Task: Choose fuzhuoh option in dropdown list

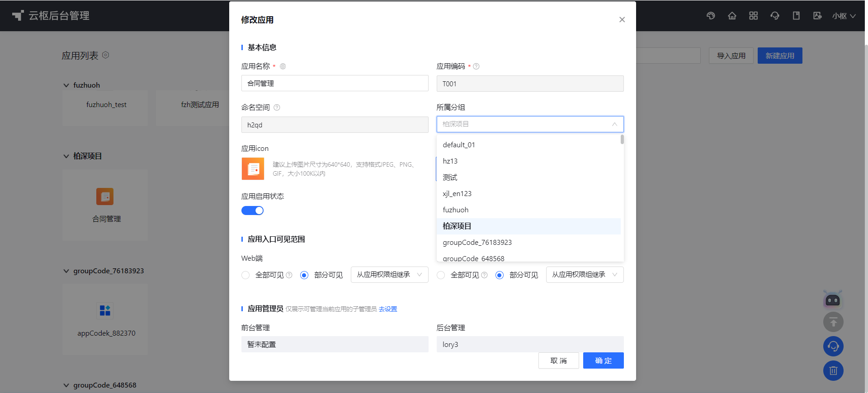Action: pos(528,210)
